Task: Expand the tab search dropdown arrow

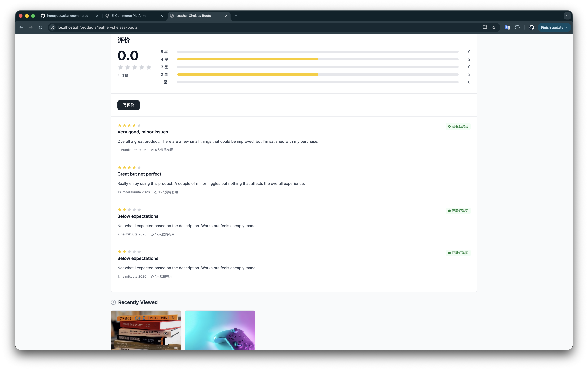Action: click(x=567, y=16)
